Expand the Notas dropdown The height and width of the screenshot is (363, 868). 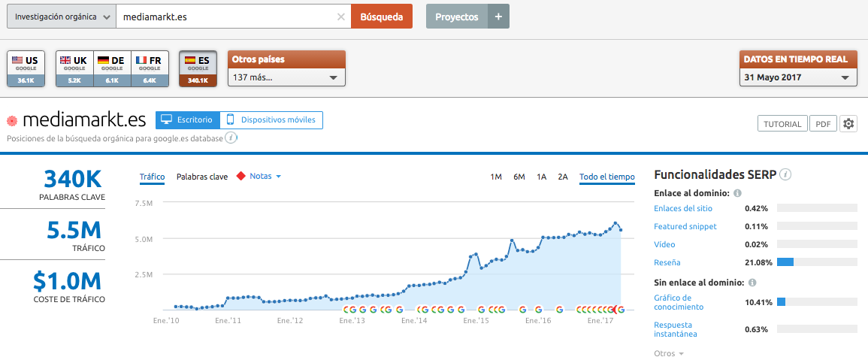265,176
